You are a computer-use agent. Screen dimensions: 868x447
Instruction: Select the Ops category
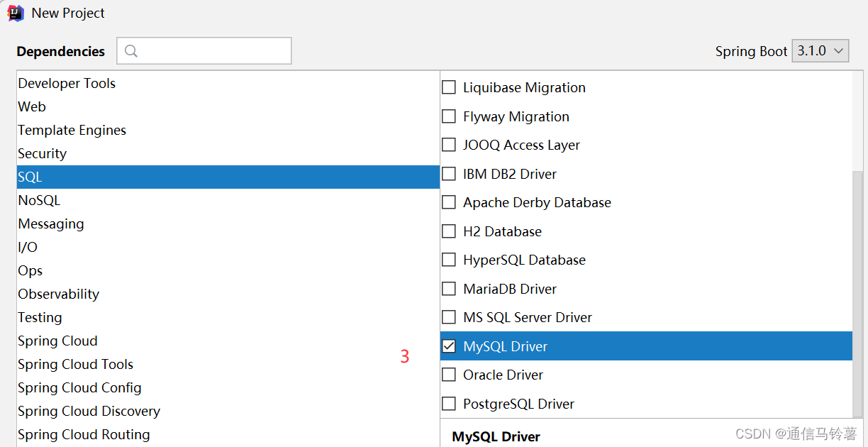(x=228, y=270)
